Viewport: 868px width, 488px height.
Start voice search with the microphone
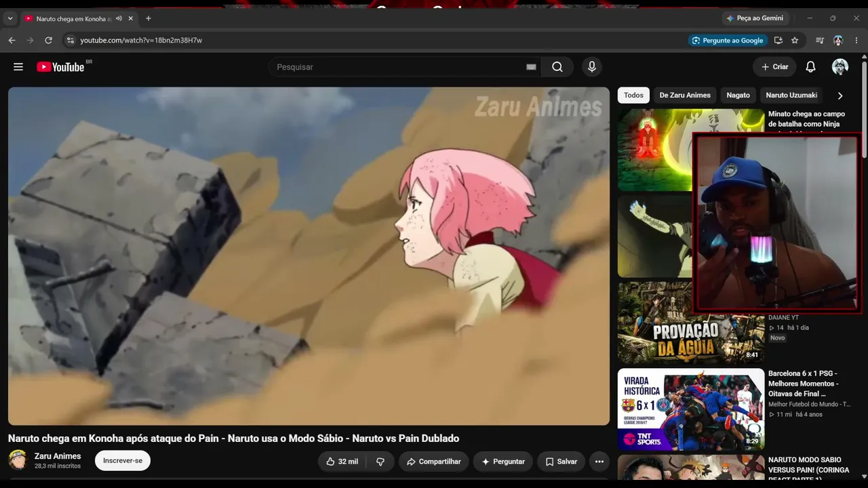point(592,67)
